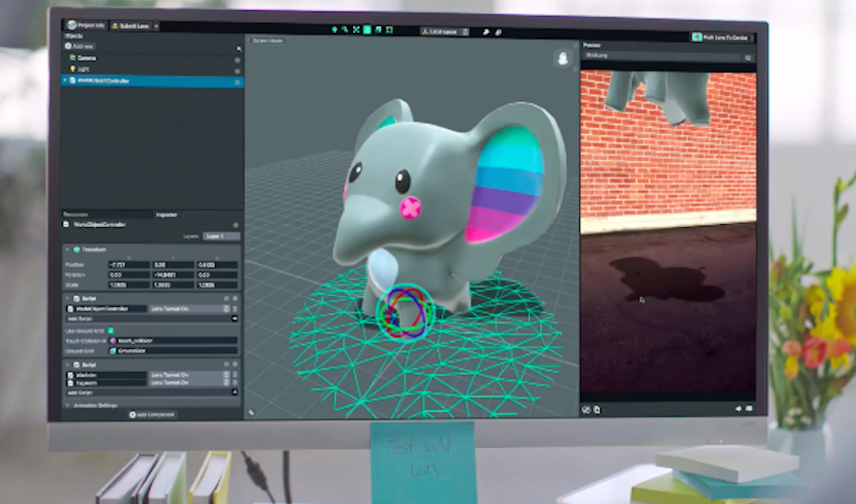Select the Scale tool in the toolbar
856x504 pixels.
[x=356, y=30]
